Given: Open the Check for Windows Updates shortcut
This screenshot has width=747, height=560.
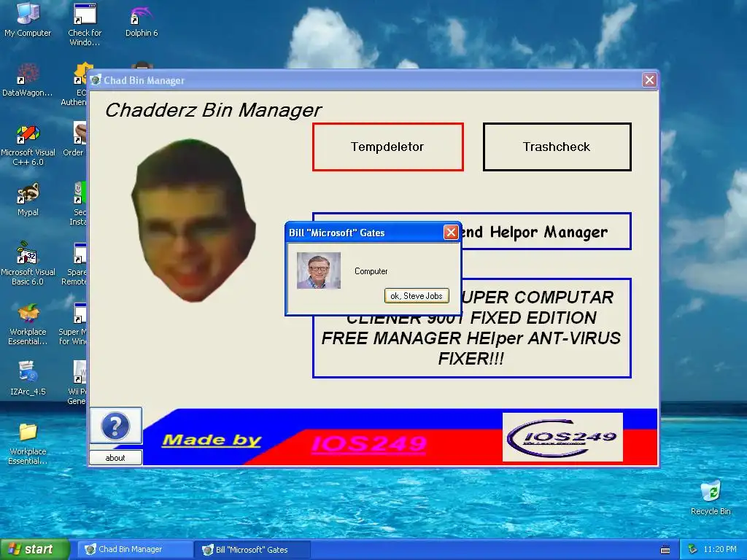Looking at the screenshot, I should tap(85, 24).
